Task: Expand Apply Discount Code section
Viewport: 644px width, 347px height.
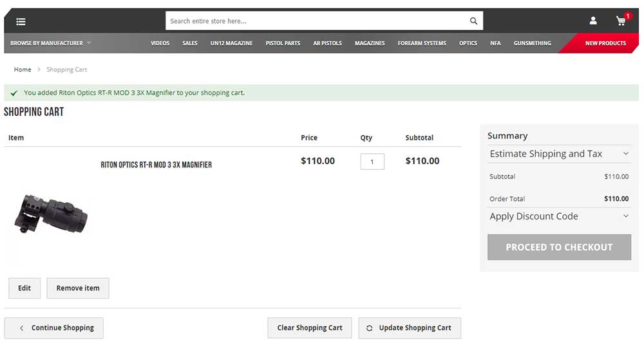Action: click(x=559, y=216)
